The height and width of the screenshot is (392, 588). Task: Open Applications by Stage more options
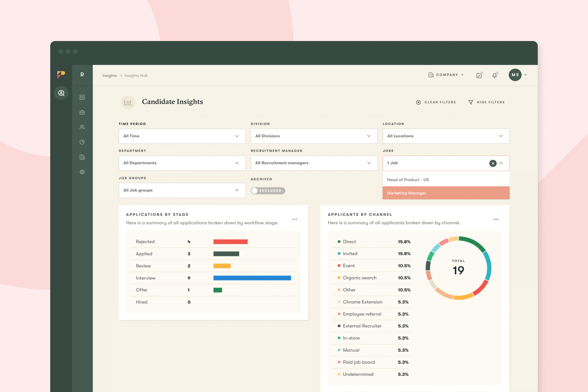295,219
